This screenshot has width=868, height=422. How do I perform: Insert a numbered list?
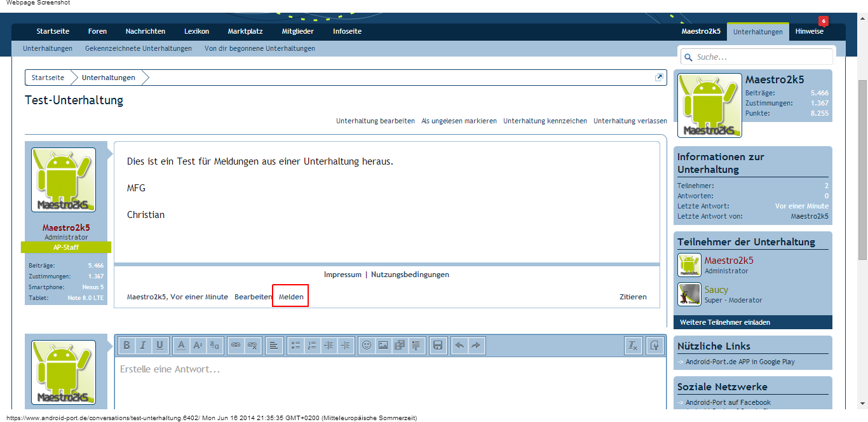tap(312, 345)
